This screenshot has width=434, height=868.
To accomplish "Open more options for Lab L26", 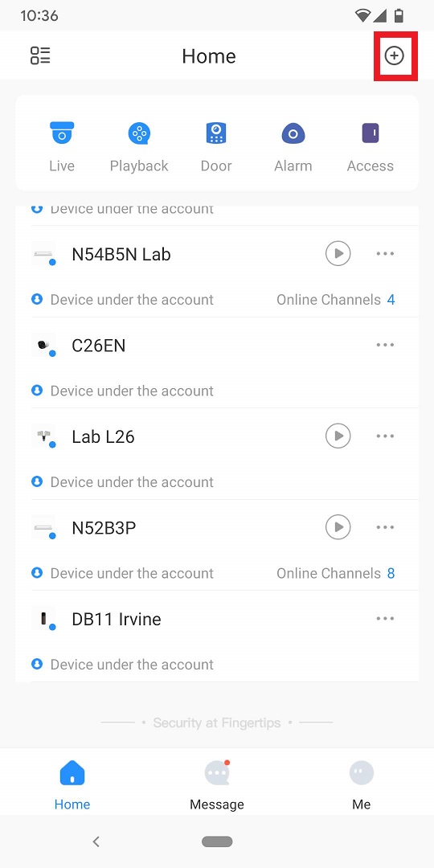I will tap(385, 436).
